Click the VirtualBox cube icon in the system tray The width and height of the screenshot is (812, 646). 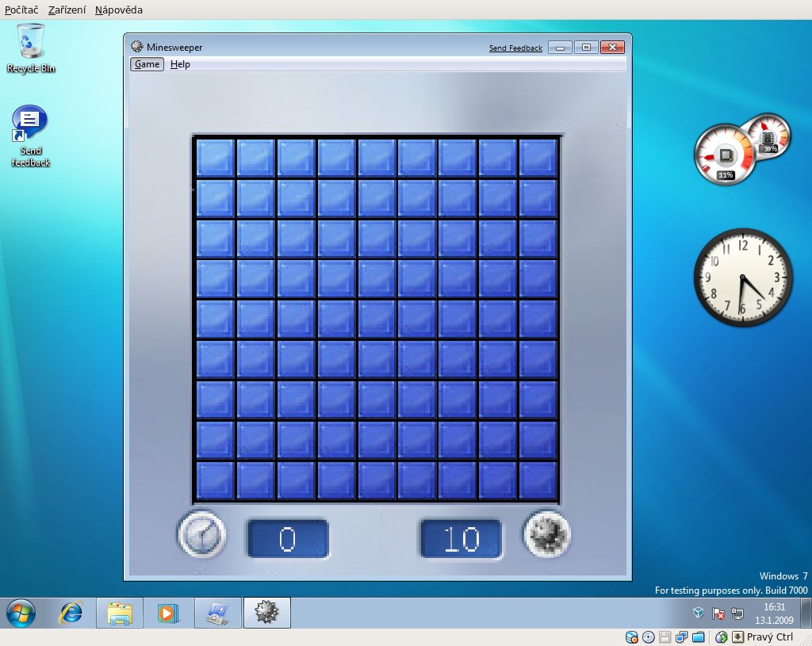pyautogui.click(x=698, y=614)
